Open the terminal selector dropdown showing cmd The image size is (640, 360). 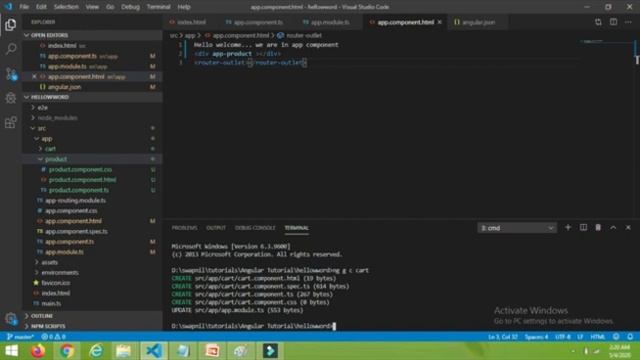tap(516, 228)
